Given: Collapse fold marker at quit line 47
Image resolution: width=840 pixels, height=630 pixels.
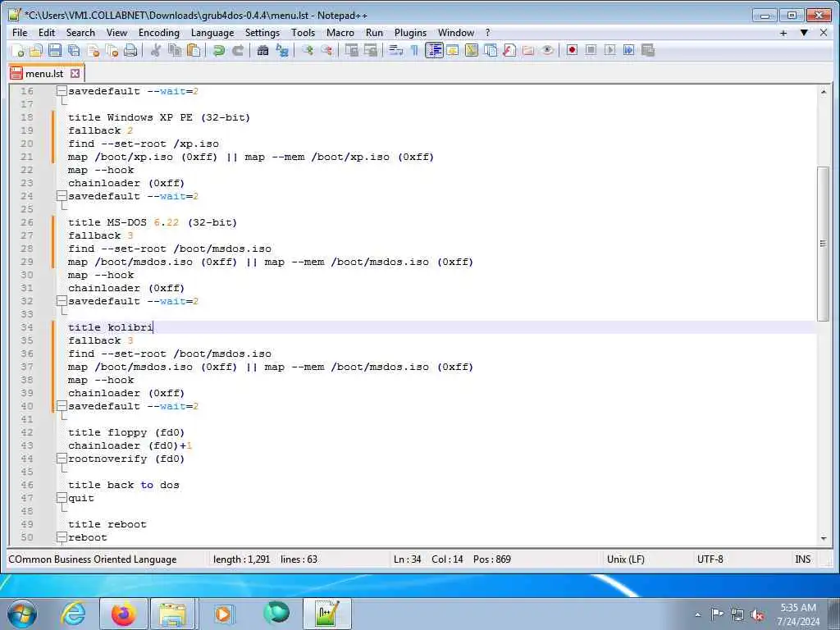Looking at the screenshot, I should click(62, 498).
